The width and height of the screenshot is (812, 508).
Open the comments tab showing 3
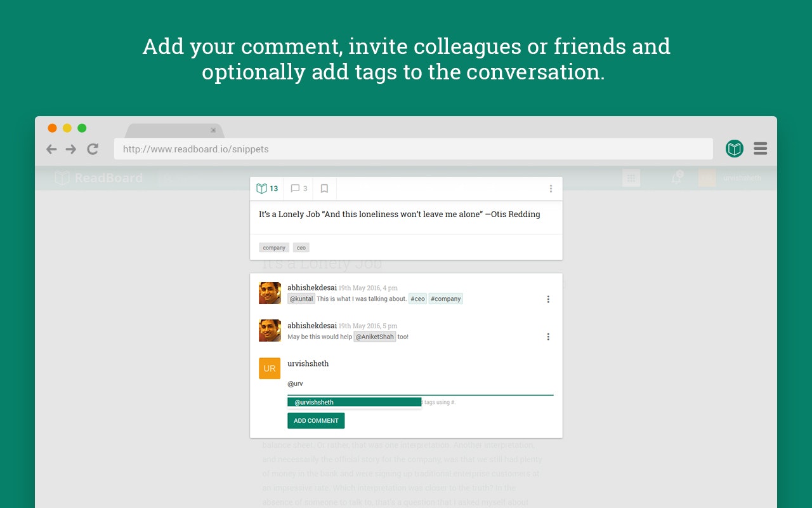coord(299,189)
